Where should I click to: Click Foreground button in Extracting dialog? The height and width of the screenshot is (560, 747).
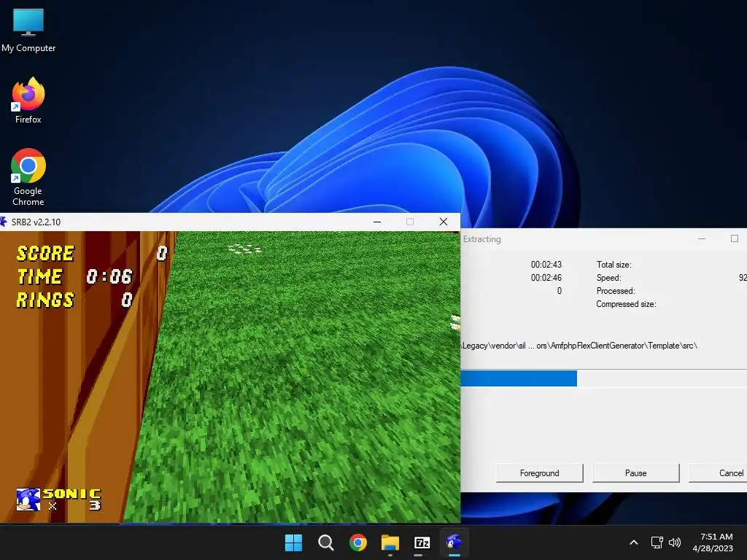click(539, 472)
